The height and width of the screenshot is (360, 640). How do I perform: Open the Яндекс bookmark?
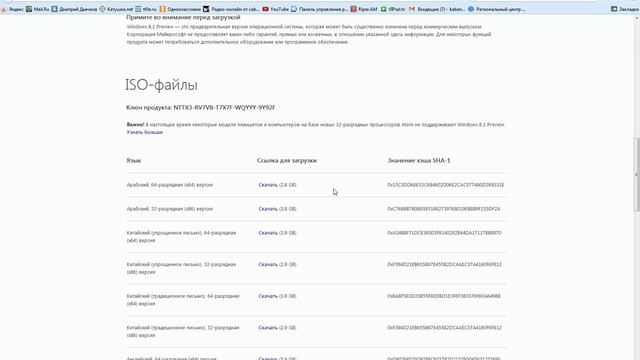pyautogui.click(x=12, y=9)
